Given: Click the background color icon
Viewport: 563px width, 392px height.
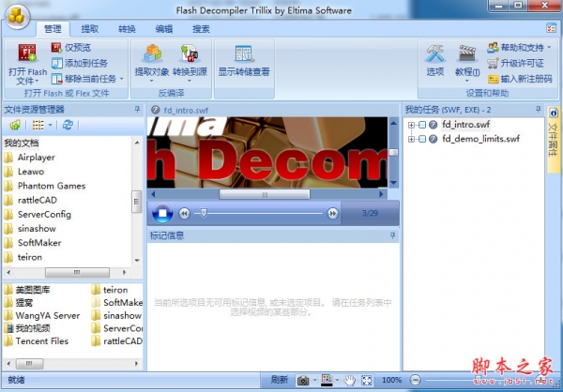Looking at the screenshot, I should 327,380.
